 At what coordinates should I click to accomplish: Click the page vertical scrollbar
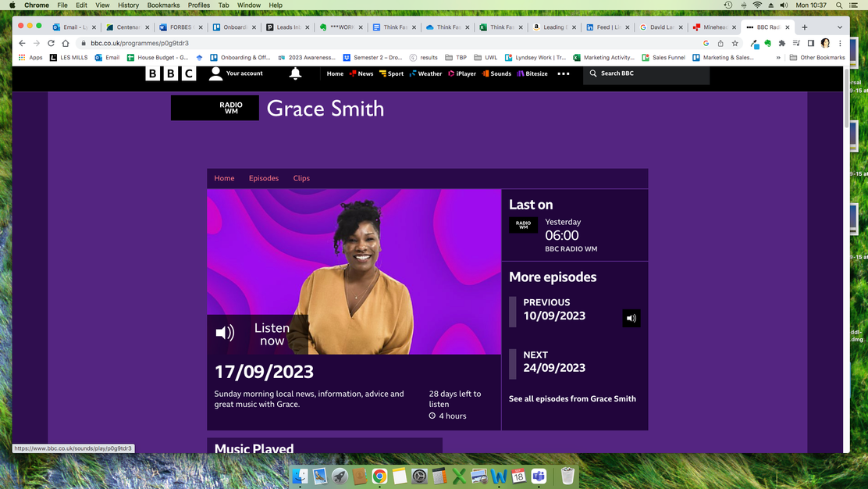point(846,100)
